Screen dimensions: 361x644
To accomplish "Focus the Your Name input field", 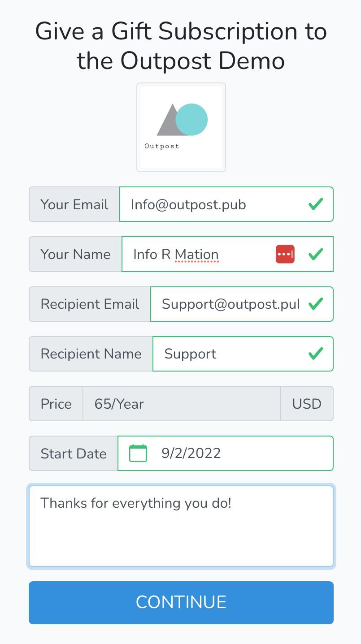I will (x=227, y=254).
